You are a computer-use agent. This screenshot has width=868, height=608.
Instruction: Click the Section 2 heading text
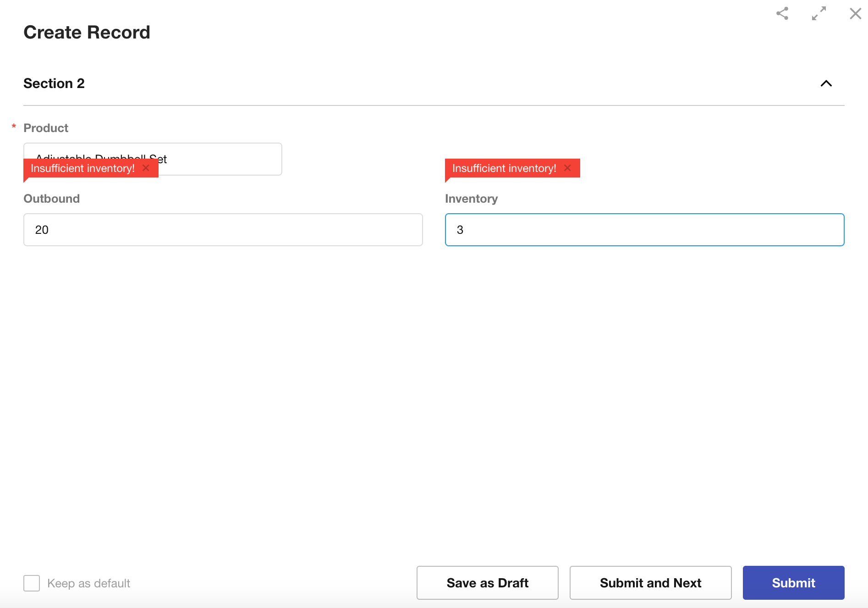(54, 83)
